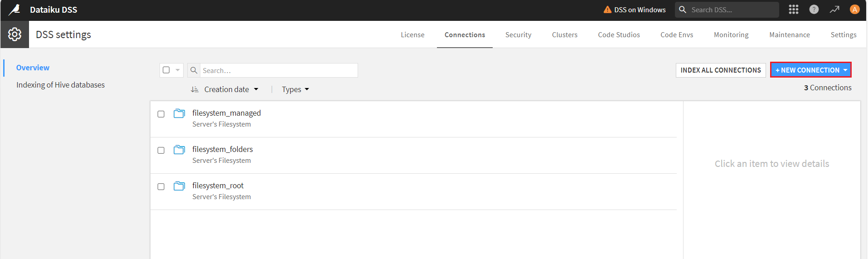
Task: Click the orange warning triangle icon
Action: [607, 10]
